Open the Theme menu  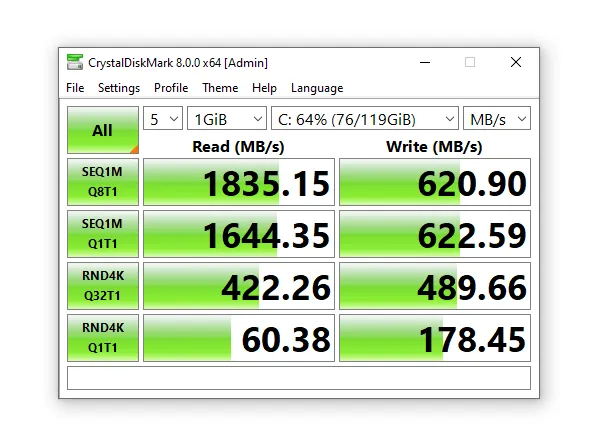point(220,88)
